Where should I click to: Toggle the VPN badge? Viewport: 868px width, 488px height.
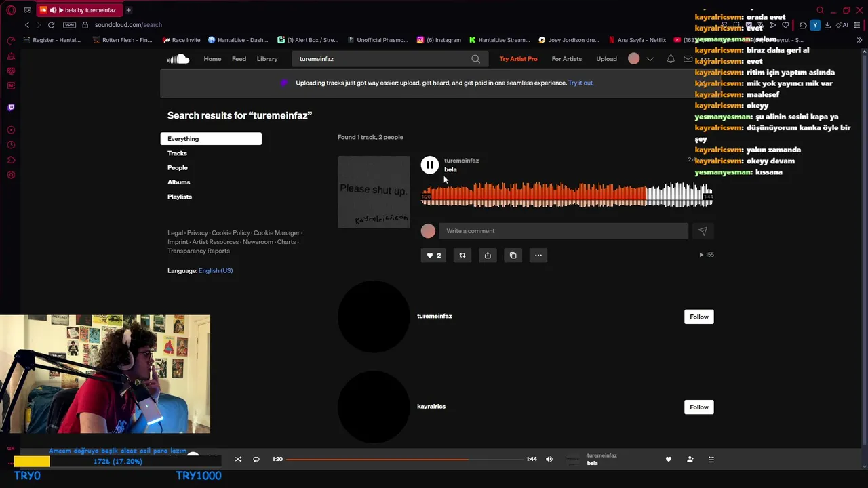pos(69,25)
